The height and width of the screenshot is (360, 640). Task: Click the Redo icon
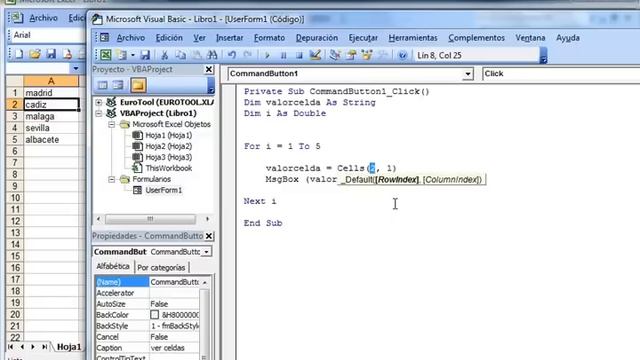(x=247, y=55)
